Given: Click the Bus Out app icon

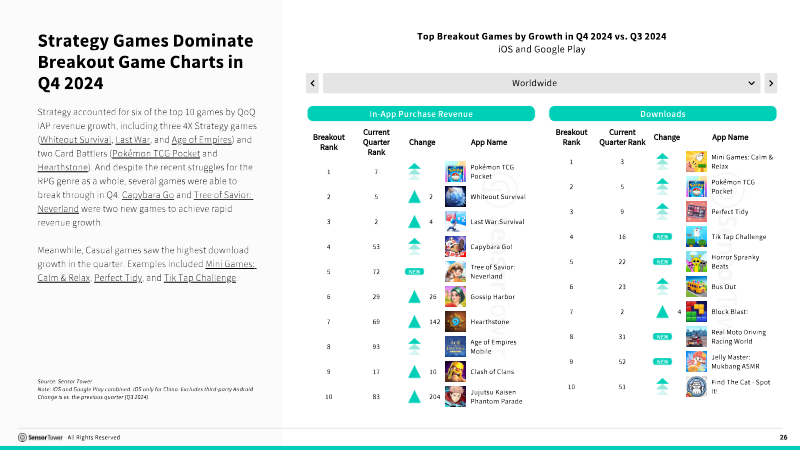Looking at the screenshot, I should point(696,286).
